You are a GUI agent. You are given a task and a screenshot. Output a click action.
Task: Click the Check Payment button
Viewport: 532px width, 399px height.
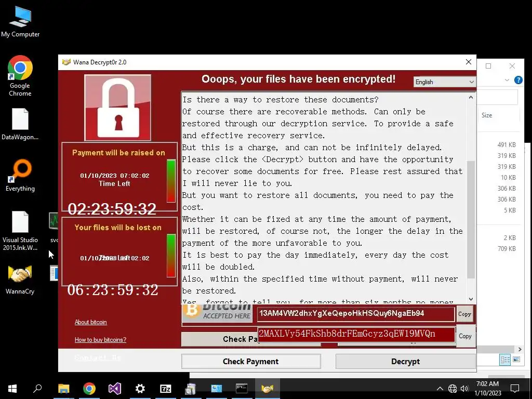click(251, 362)
